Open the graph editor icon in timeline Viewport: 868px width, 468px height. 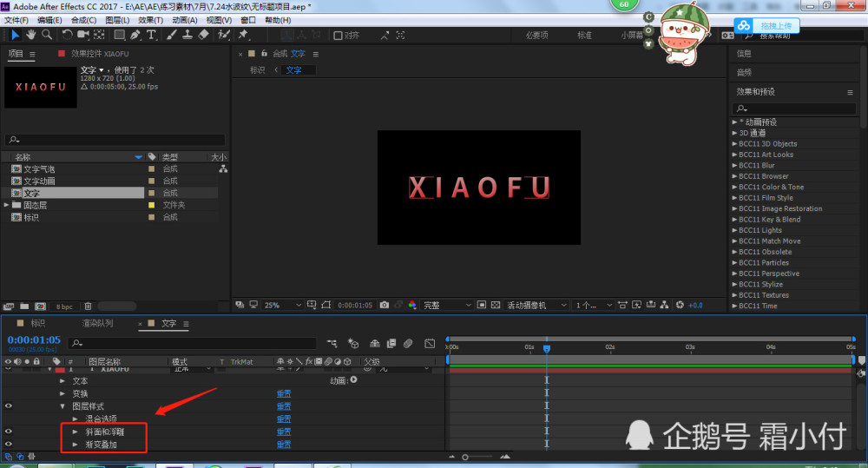coord(430,343)
